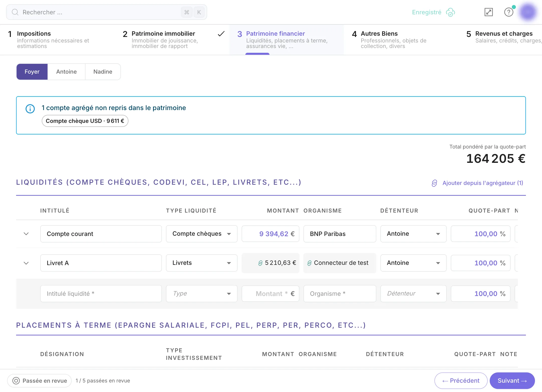Open the help question mark icon
Image resolution: width=542 pixels, height=392 pixels.
click(509, 12)
